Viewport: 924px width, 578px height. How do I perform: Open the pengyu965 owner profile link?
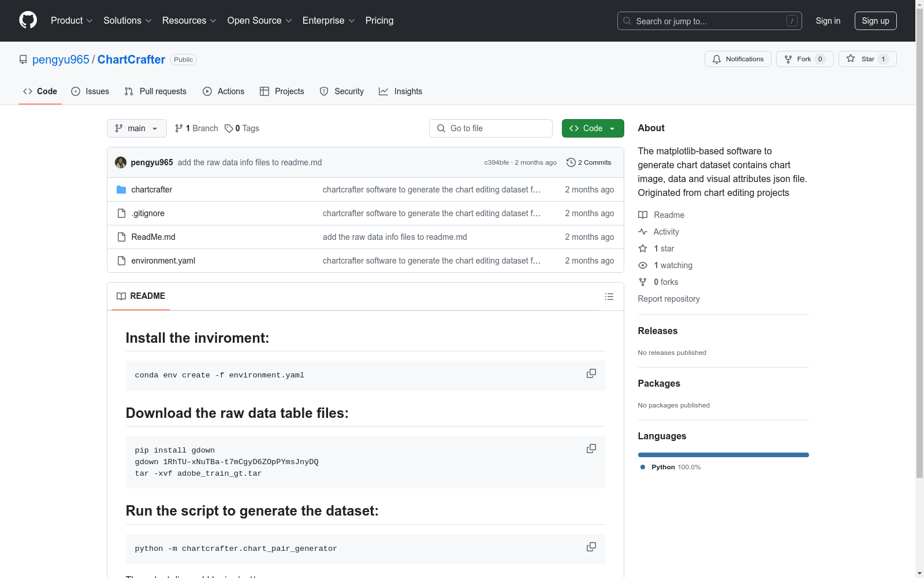point(61,60)
